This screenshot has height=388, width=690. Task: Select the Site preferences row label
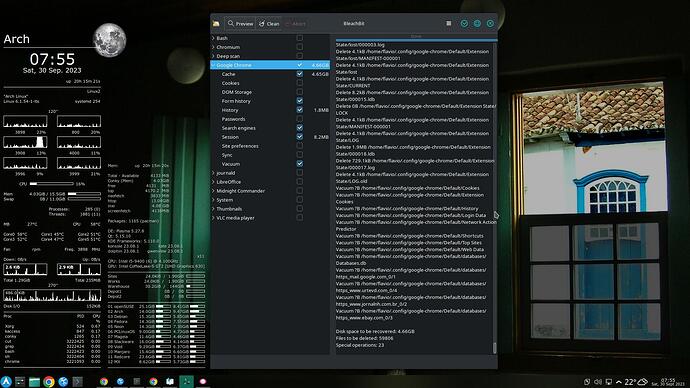[240, 146]
